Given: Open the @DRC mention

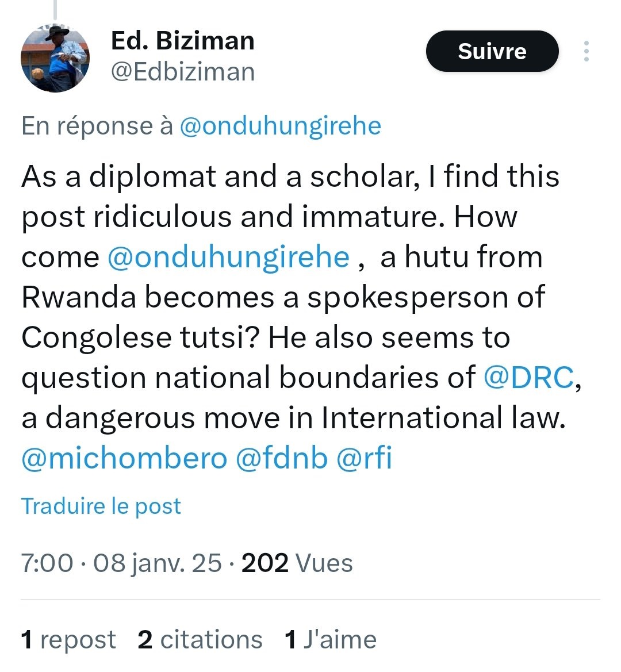Looking at the screenshot, I should pyautogui.click(x=528, y=378).
